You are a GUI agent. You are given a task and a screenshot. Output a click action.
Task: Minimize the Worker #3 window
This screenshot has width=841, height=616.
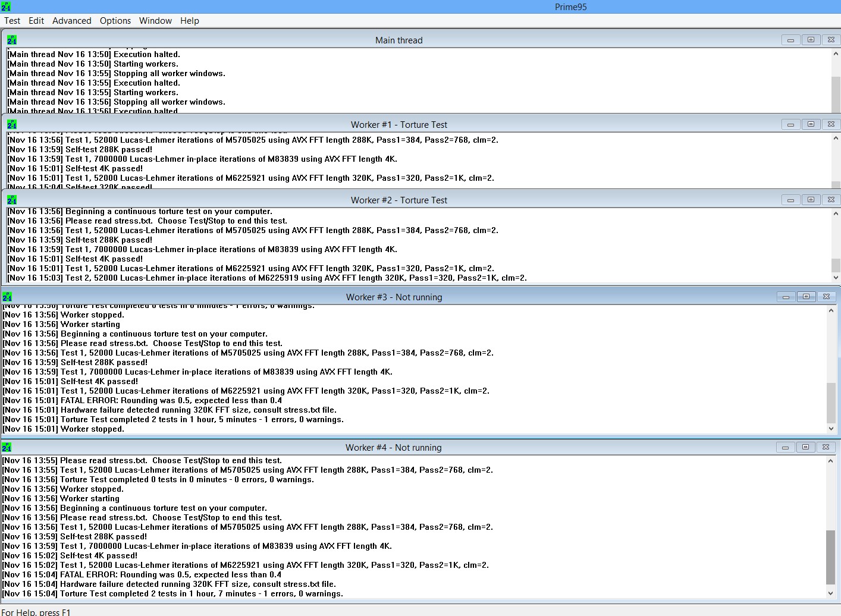tap(786, 297)
